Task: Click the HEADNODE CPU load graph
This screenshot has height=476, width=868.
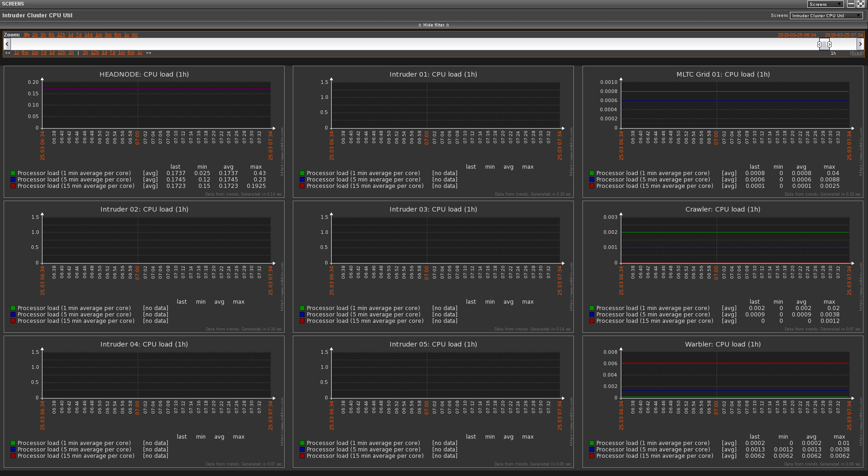Action: (156, 105)
